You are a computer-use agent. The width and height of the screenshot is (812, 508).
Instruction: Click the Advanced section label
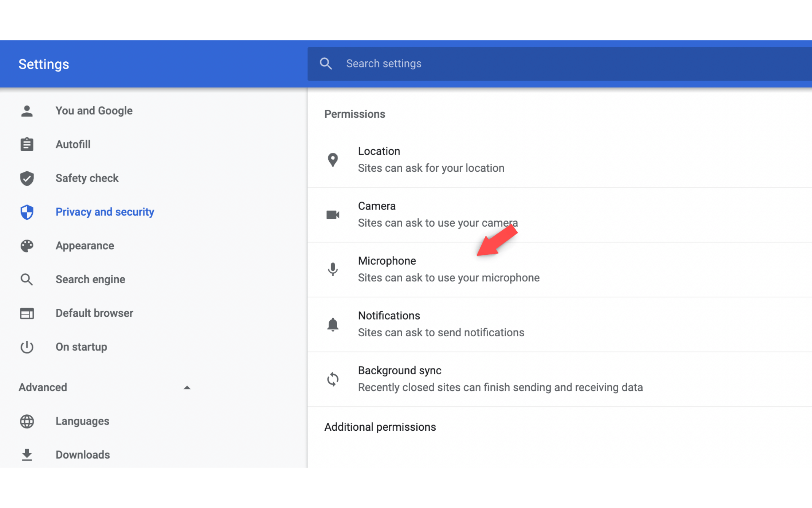pyautogui.click(x=43, y=388)
